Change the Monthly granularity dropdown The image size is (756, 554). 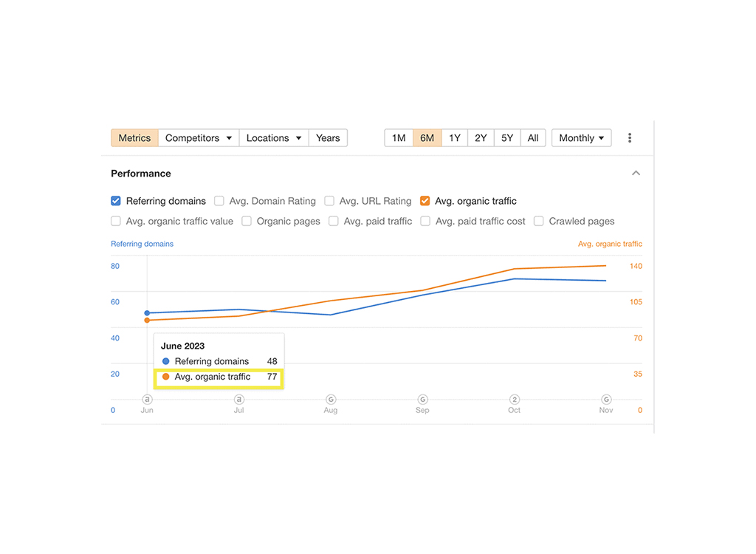(x=581, y=137)
